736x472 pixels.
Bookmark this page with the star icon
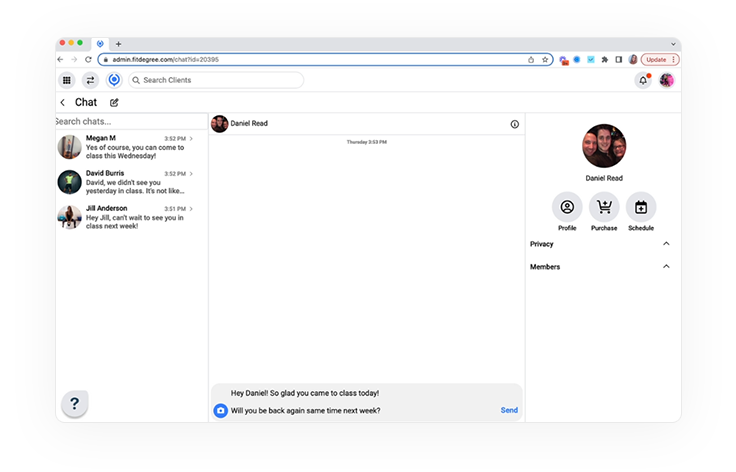(545, 60)
